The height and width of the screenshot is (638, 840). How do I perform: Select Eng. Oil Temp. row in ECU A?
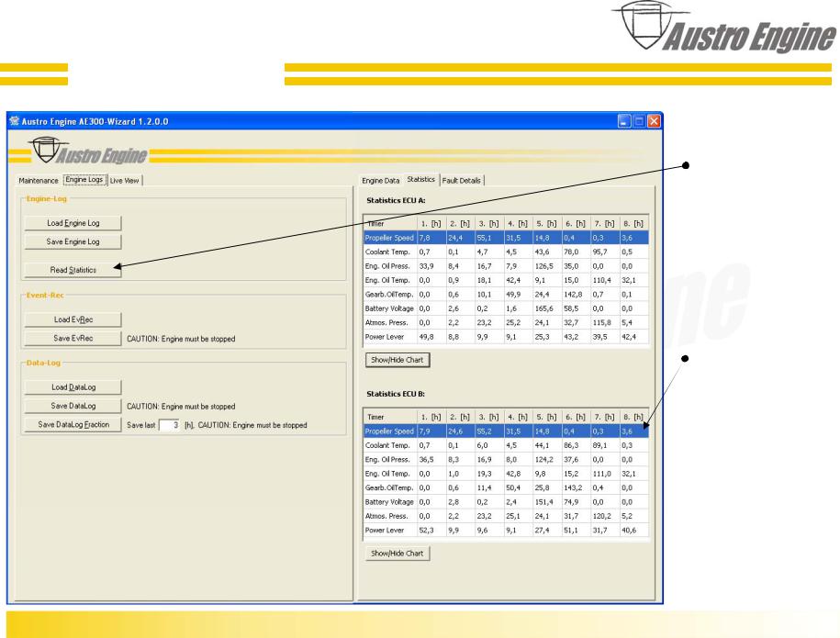pyautogui.click(x=506, y=280)
